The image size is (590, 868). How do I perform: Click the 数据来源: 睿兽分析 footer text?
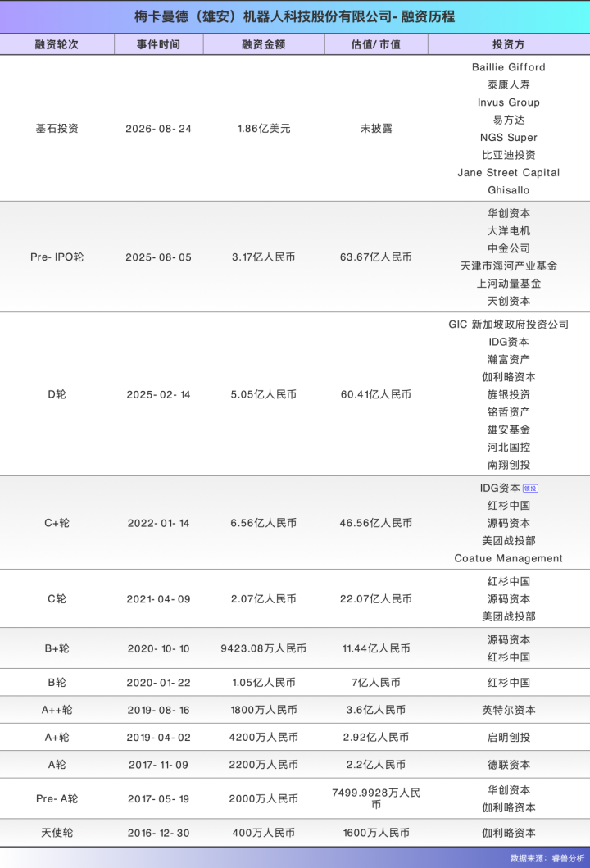pyautogui.click(x=547, y=858)
